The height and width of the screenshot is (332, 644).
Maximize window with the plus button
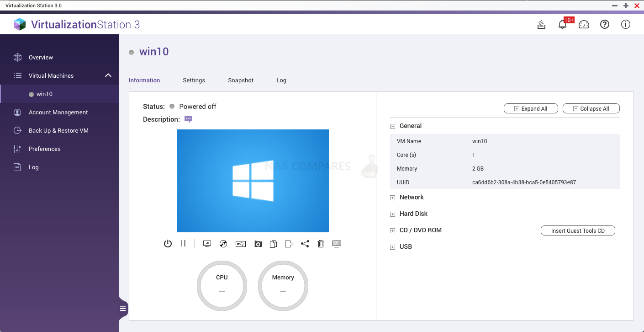[x=626, y=5]
